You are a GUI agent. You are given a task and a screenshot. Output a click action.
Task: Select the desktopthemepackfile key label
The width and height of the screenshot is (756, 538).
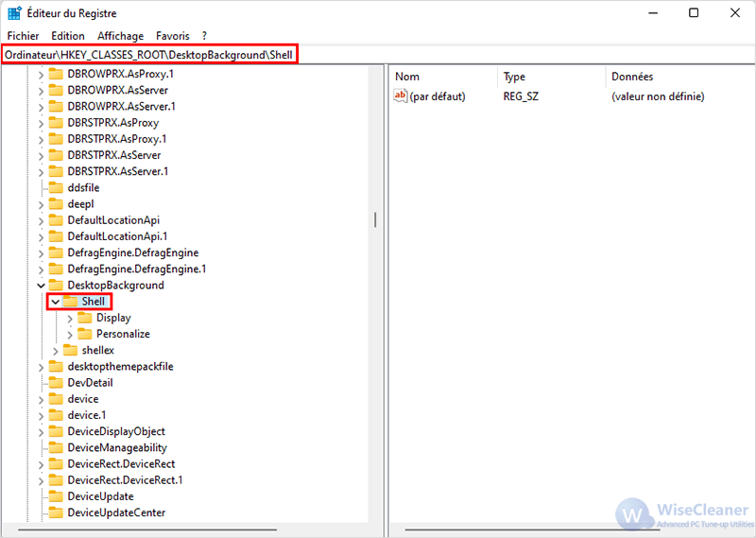coord(121,366)
